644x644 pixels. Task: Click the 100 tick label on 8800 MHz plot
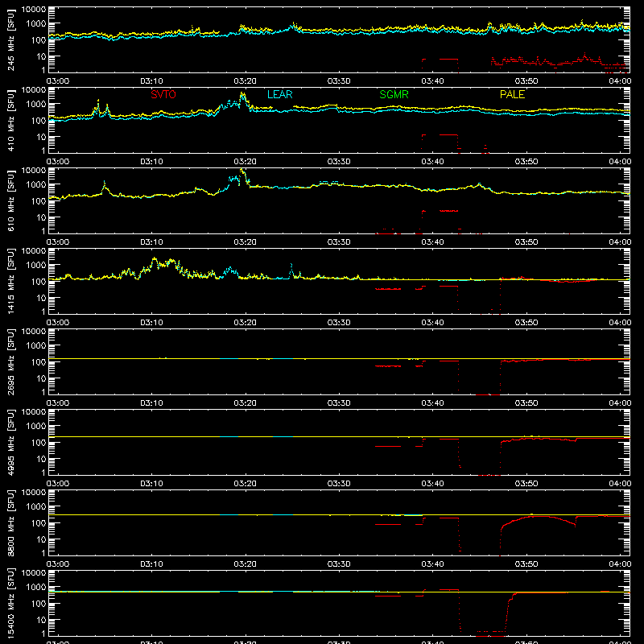point(39,523)
